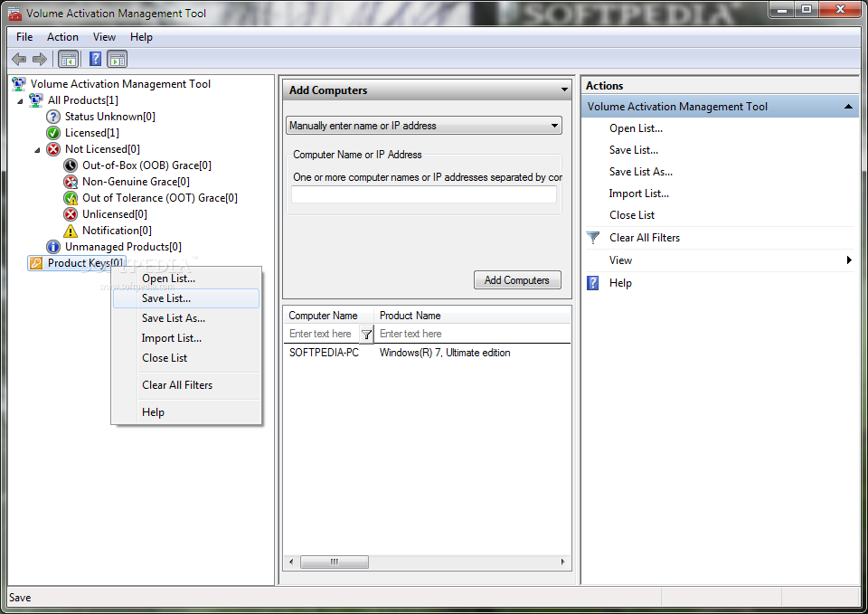Screen dimensions: 868x614
Task: Click the blue Help toolbar icon
Action: pyautogui.click(x=95, y=59)
